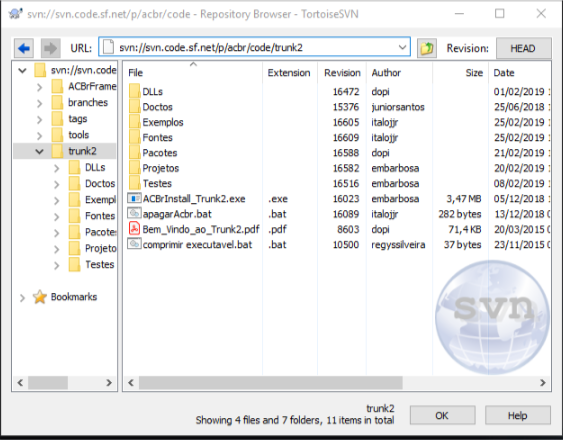Image resolution: width=563 pixels, height=440 pixels.
Task: Select the Projeto tree item label
Action: coord(101,248)
